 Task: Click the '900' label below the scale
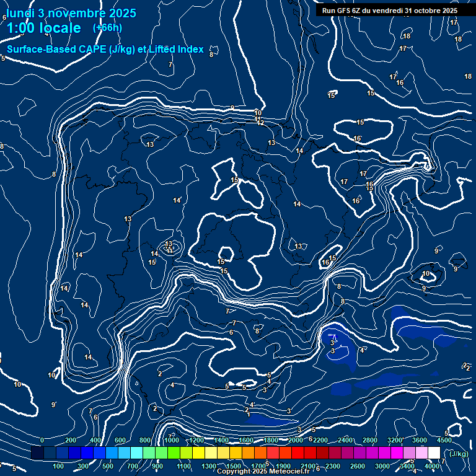click(x=157, y=466)
